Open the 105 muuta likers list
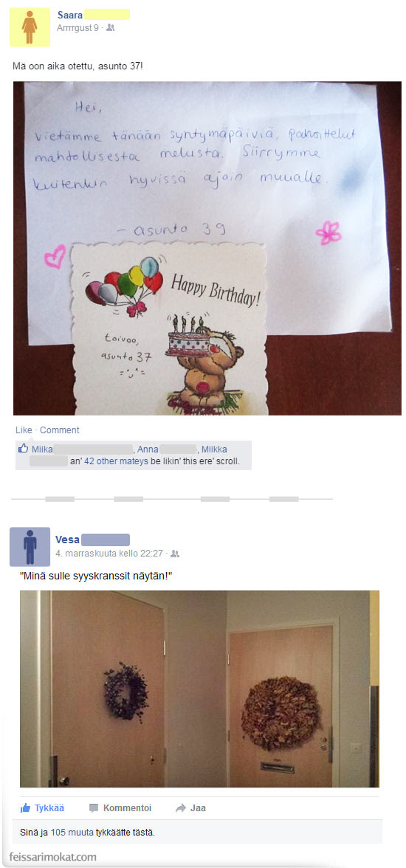Viewport: 406px width, 868px height. [72, 831]
